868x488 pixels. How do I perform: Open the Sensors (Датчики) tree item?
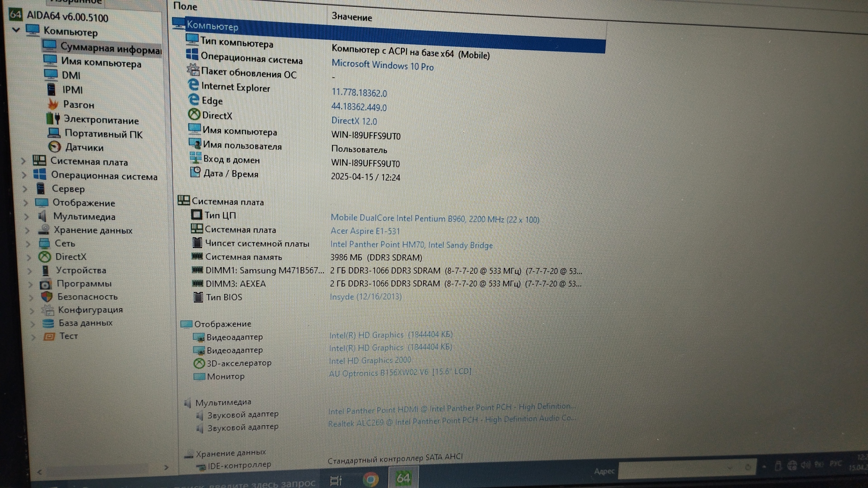pos(84,147)
